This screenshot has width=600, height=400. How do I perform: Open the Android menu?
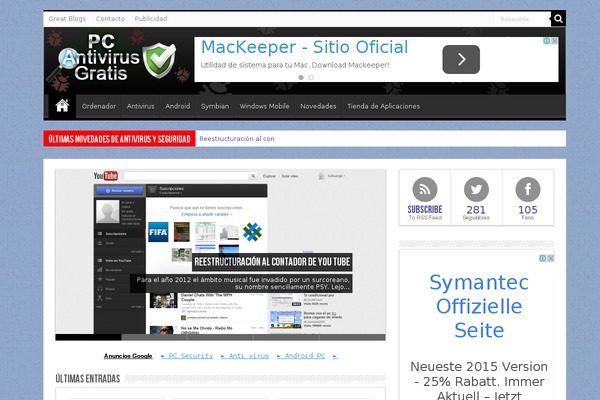point(178,106)
